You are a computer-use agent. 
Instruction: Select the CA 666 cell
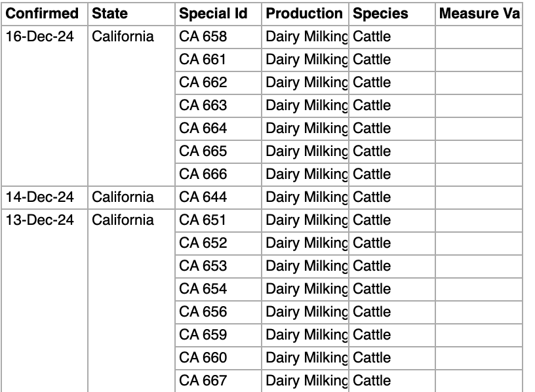point(203,174)
